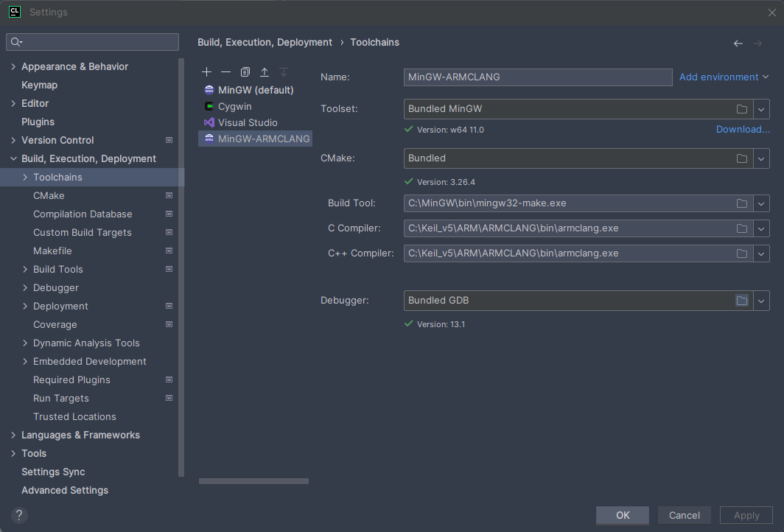Navigate forward with right arrow

757,43
